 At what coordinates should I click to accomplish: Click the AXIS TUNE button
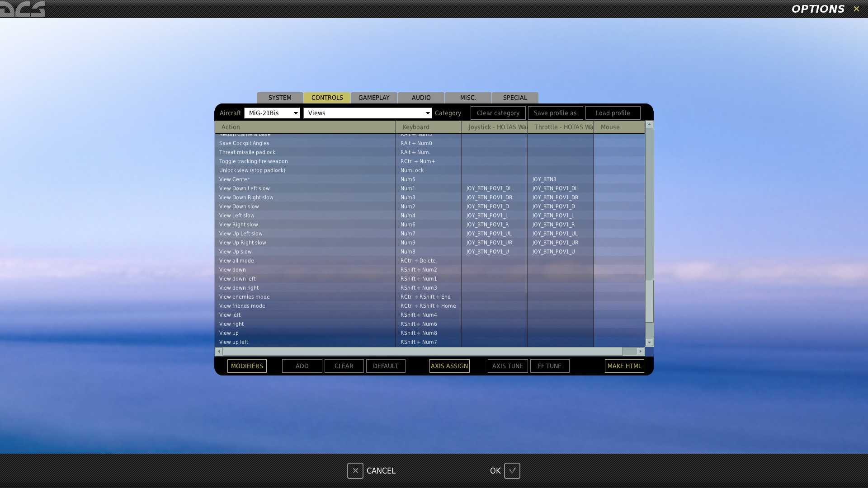(508, 366)
